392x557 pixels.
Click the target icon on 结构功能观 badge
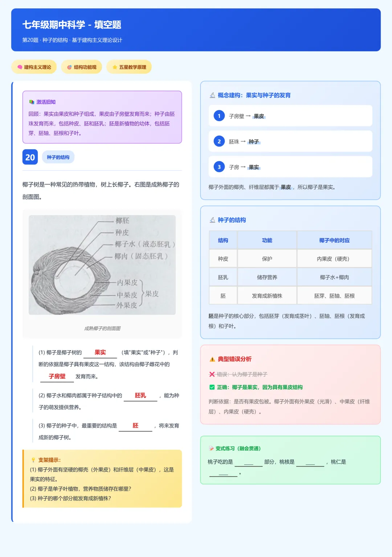coord(69,67)
